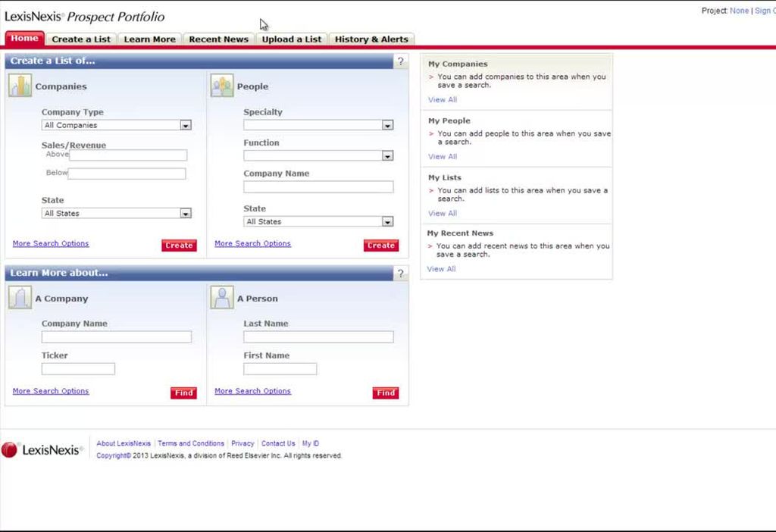
Task: Open the Companies State dropdown
Action: pos(185,214)
